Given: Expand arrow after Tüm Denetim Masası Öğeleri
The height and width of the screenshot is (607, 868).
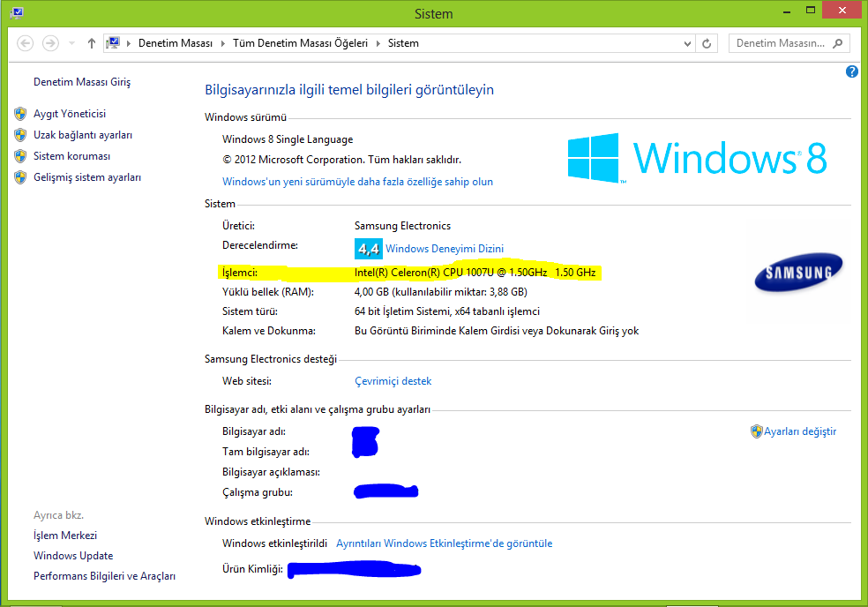Looking at the screenshot, I should [378, 43].
